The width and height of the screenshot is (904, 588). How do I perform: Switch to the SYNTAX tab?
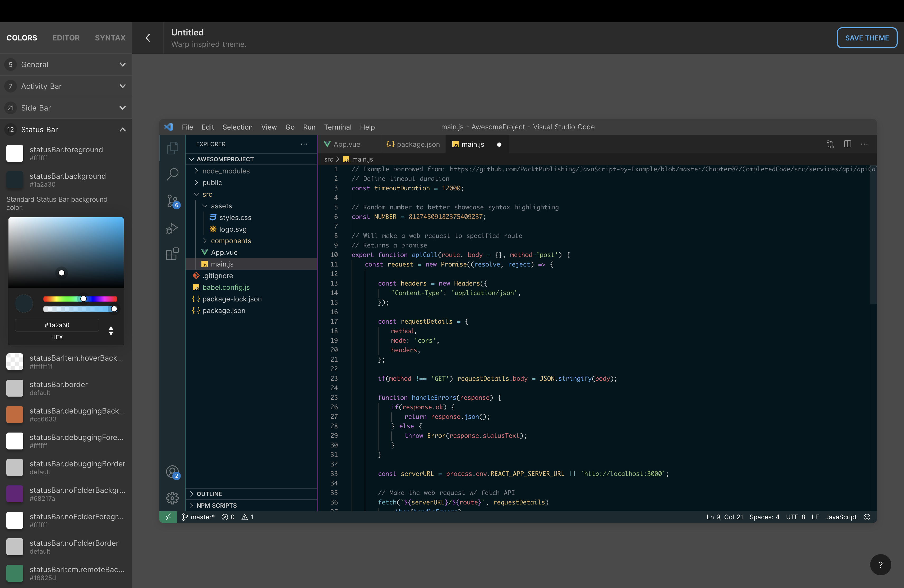(110, 38)
